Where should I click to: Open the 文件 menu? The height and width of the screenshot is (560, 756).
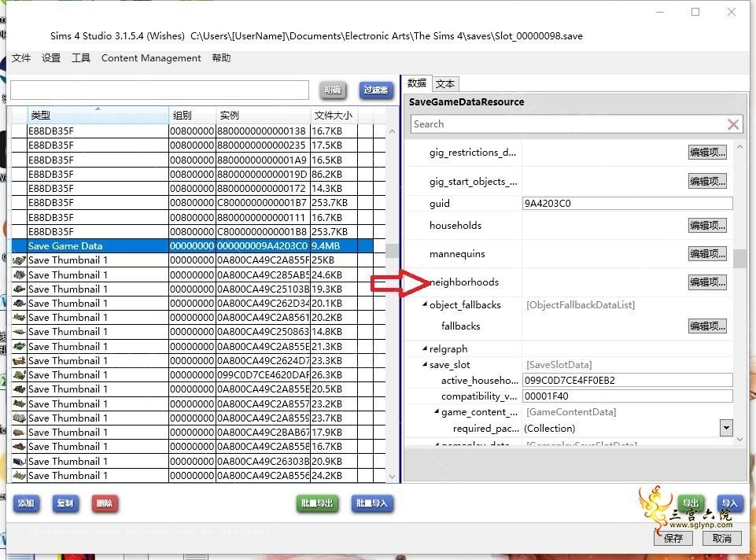pos(21,58)
